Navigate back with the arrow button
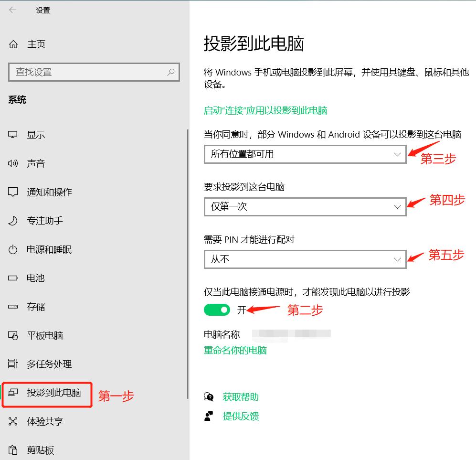This screenshot has height=460, width=476. [12, 10]
